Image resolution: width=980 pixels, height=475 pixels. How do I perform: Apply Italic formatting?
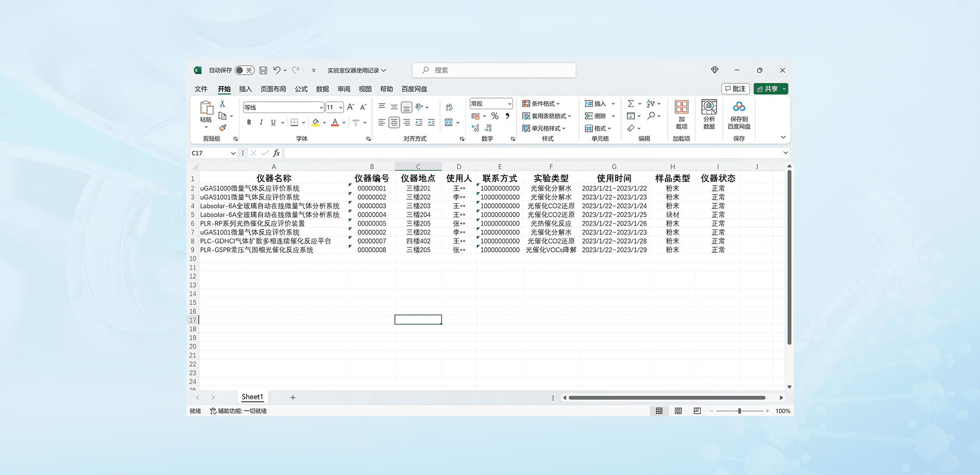point(261,123)
